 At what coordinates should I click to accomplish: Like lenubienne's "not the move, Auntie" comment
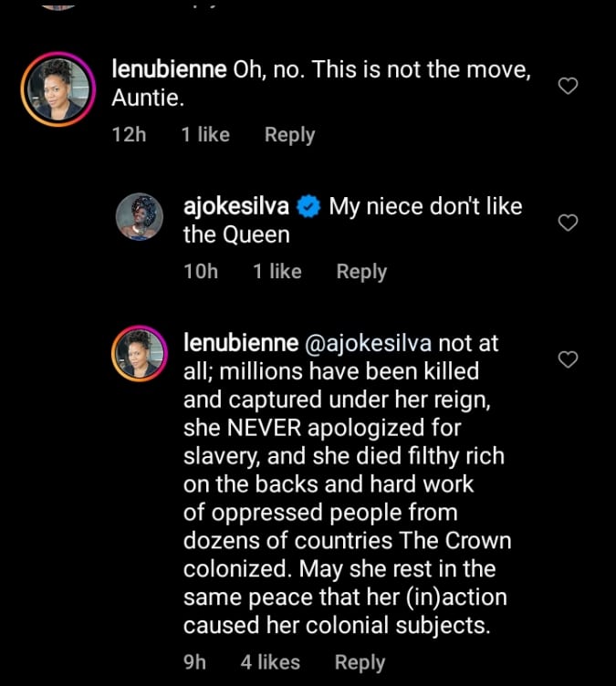point(568,87)
